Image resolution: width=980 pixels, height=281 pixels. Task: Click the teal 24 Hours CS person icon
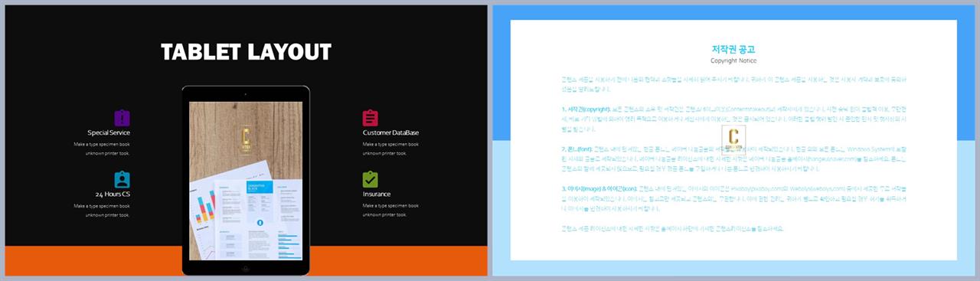122,179
